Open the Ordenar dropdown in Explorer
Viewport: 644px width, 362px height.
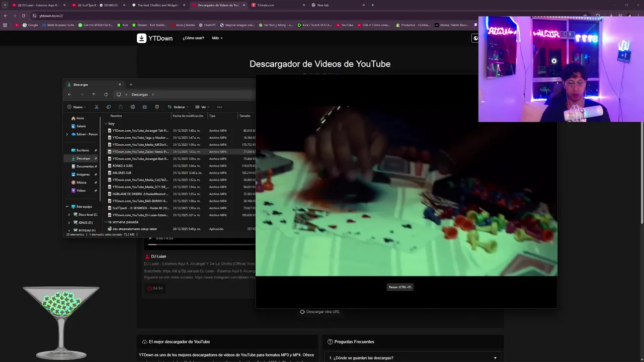click(178, 107)
